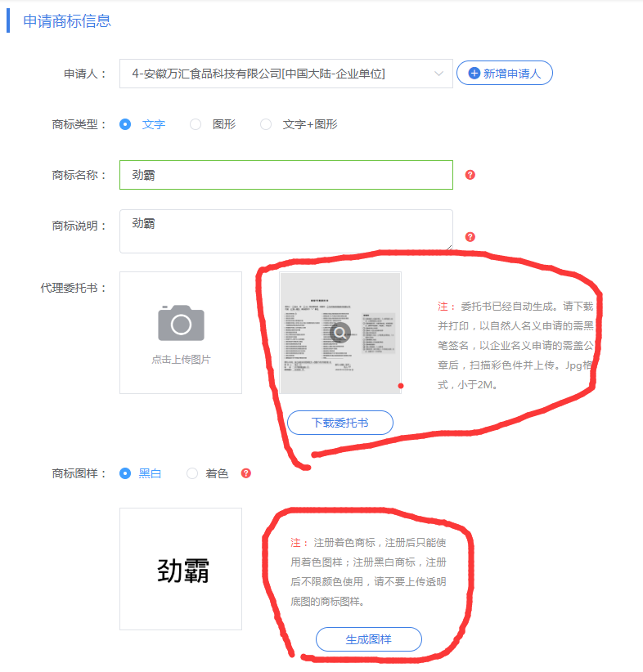The height and width of the screenshot is (672, 643).
Task: Select the 图形 trademark type
Action: (x=196, y=124)
